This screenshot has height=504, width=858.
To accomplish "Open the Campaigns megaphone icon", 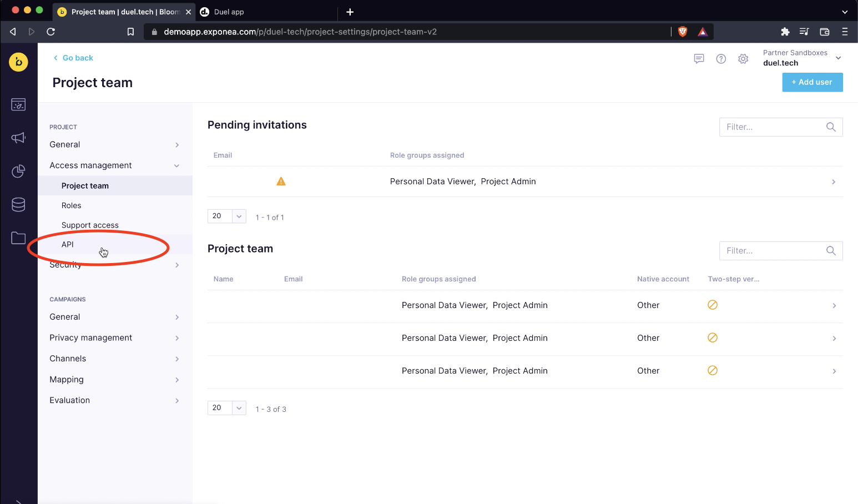I will [18, 138].
